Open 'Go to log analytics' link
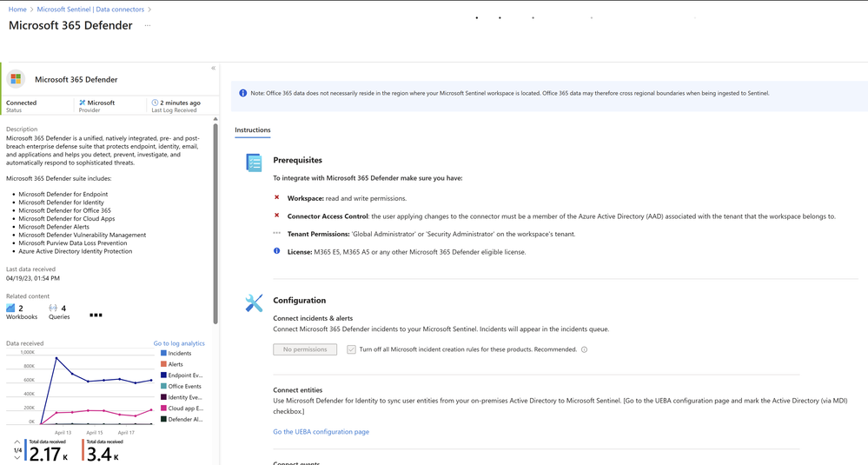The width and height of the screenshot is (868, 465). click(179, 343)
